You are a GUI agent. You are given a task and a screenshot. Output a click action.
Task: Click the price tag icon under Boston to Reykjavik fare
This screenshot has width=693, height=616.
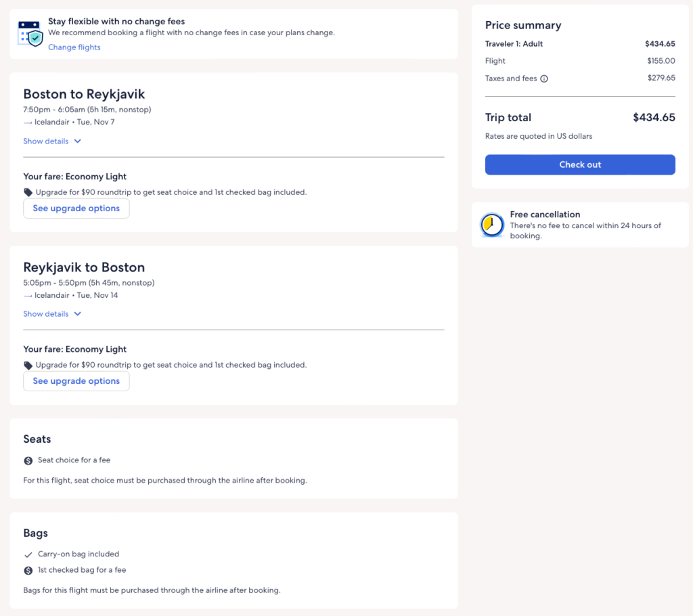[28, 192]
